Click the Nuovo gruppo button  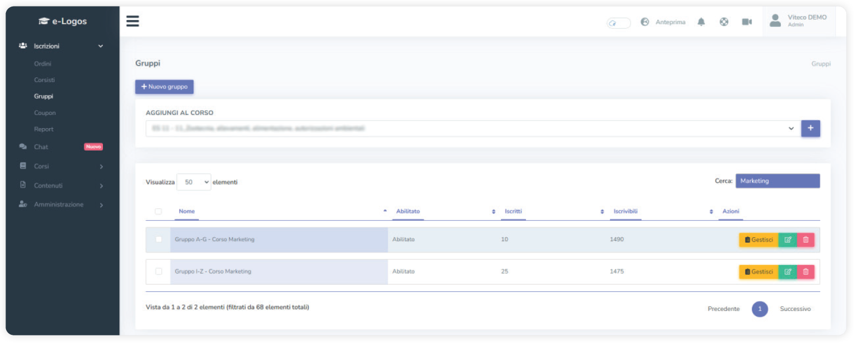(164, 87)
